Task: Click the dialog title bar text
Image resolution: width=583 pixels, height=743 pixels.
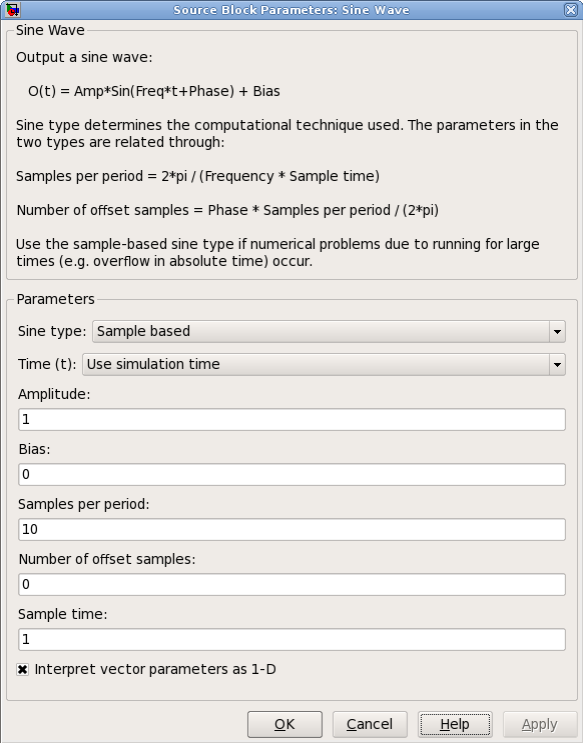Action: tap(291, 10)
